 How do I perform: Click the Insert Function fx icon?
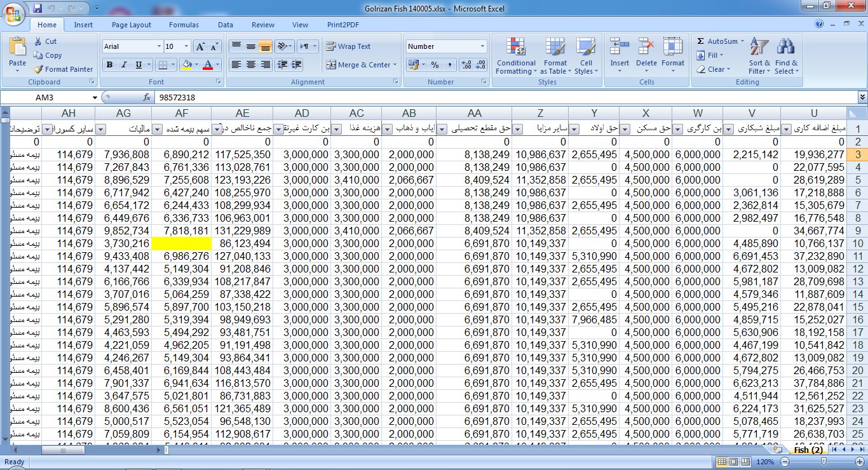click(147, 98)
